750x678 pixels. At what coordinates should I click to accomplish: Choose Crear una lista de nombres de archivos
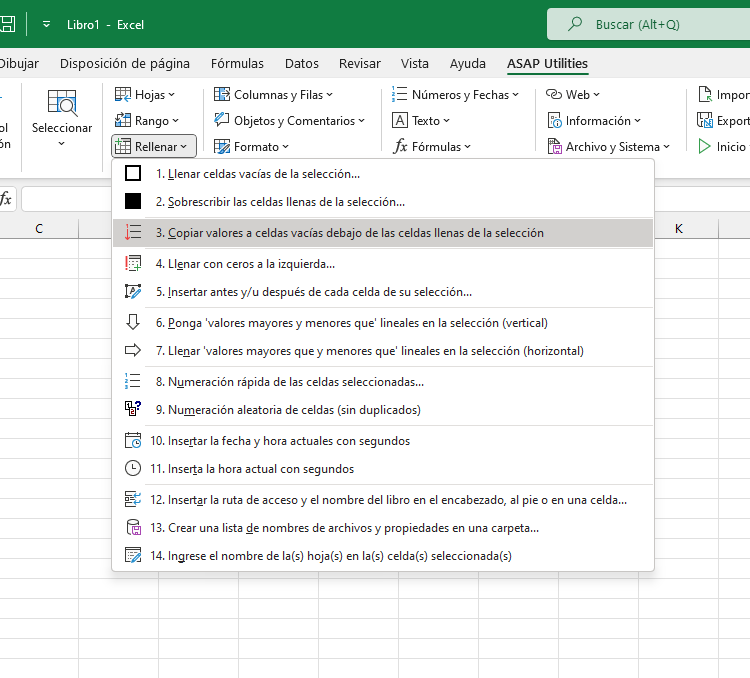[383, 528]
